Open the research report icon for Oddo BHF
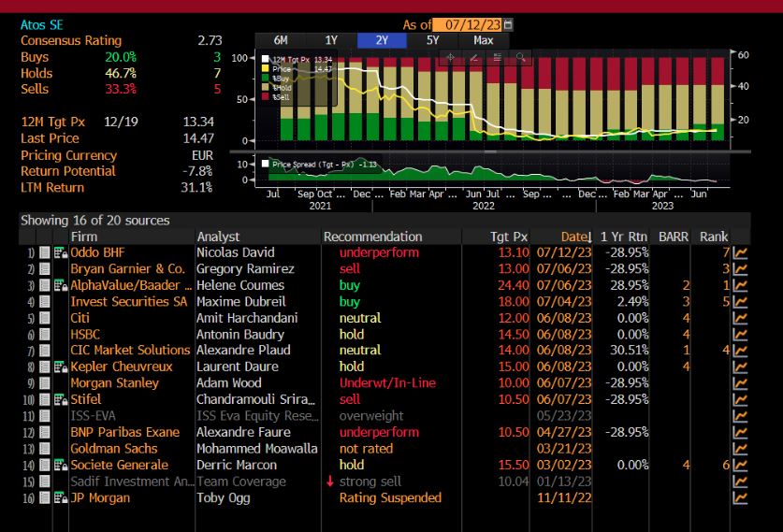 61,253
